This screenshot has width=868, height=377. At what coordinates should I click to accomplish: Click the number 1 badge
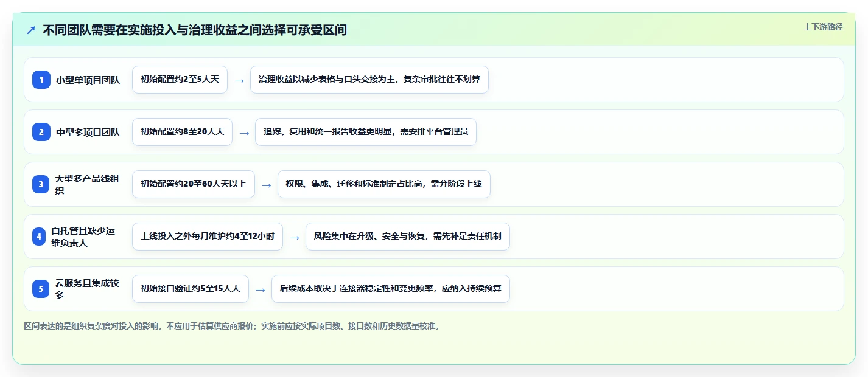41,80
